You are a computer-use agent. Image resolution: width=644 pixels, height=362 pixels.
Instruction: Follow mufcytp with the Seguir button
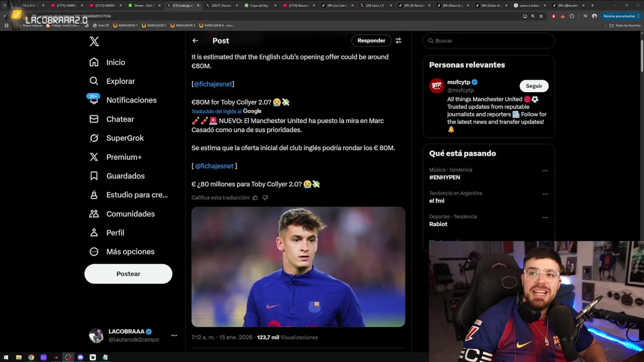click(x=534, y=86)
